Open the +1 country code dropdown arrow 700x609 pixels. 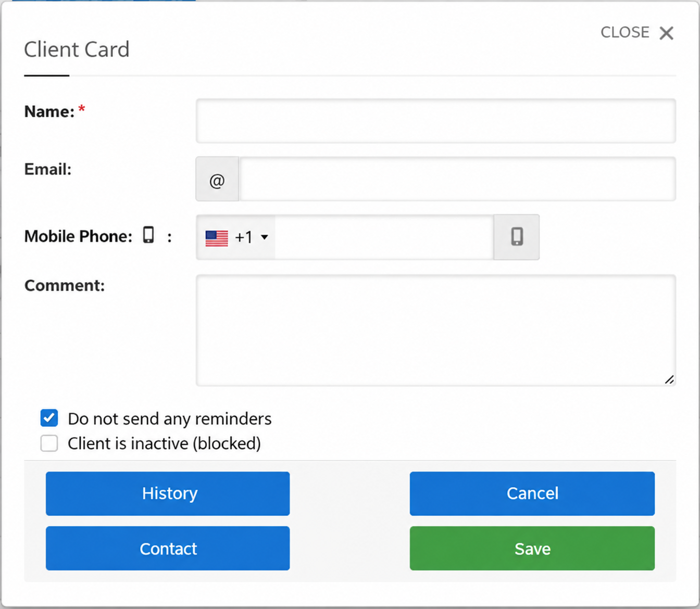tap(265, 237)
